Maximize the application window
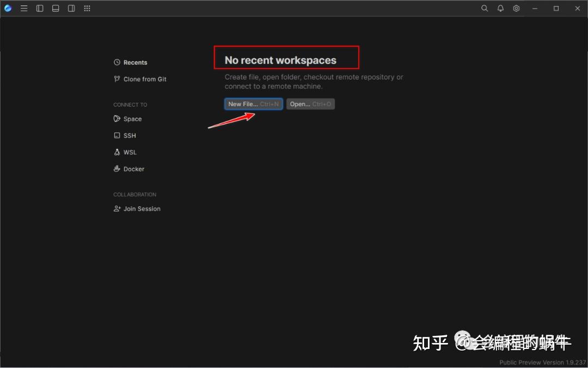This screenshot has width=588, height=368. coord(556,8)
